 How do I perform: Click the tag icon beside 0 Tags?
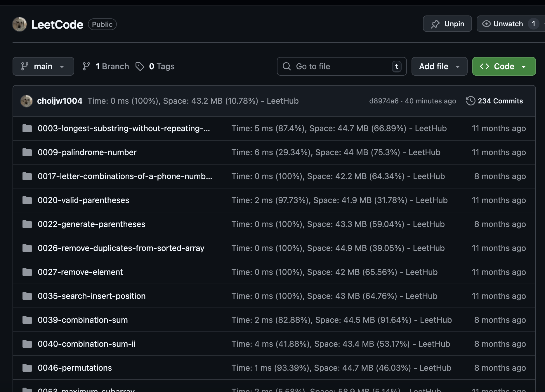point(140,66)
